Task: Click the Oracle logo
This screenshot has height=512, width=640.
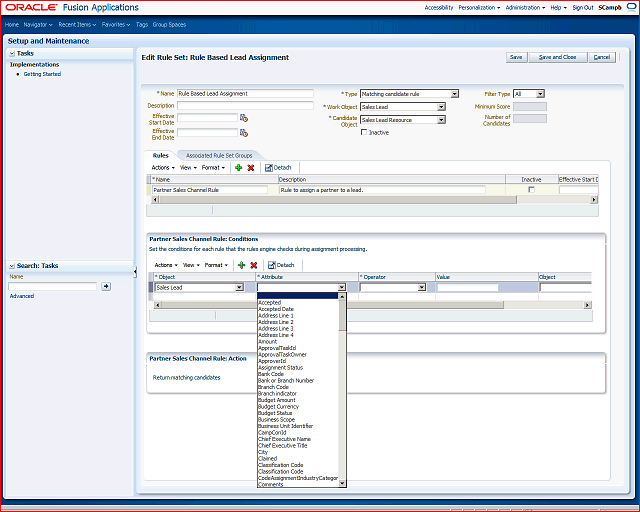Action: [x=31, y=7]
